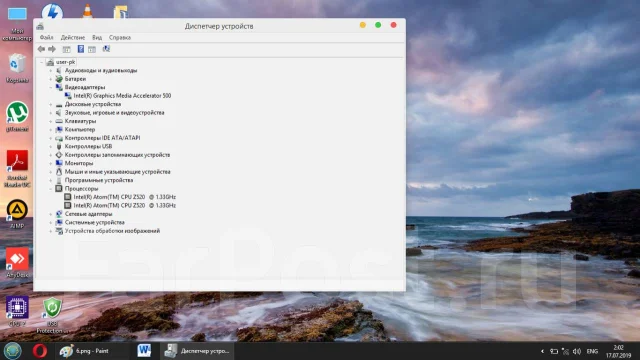Open the CPU-Z desktop shortcut
This screenshot has width=640, height=360.
(x=17, y=311)
